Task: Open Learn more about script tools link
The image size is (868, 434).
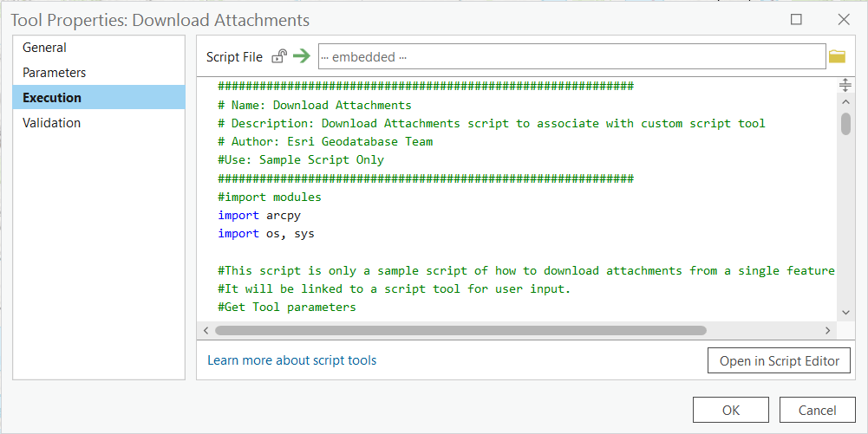Action: pos(291,360)
